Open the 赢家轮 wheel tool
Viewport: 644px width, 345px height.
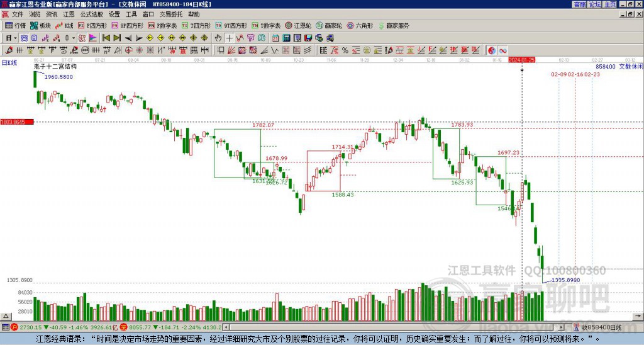coord(329,25)
